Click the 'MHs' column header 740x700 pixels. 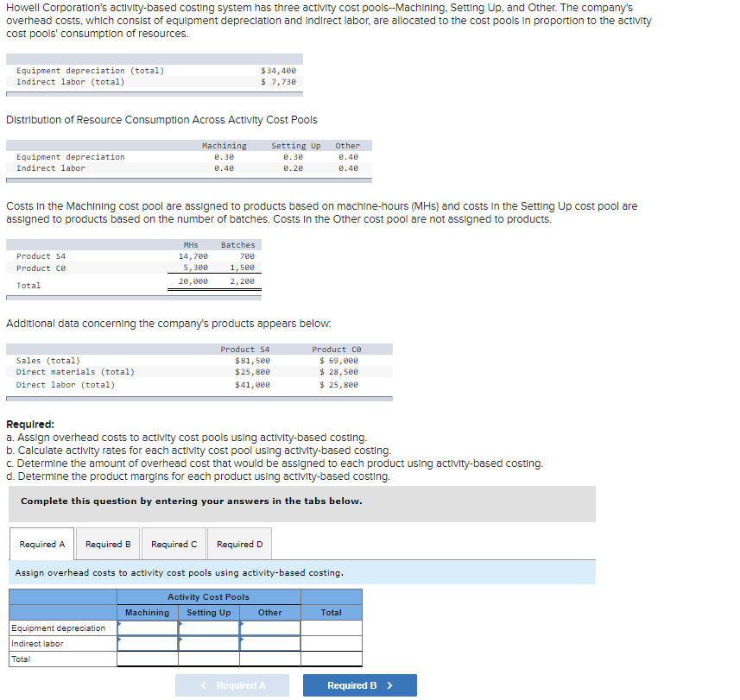[191, 245]
